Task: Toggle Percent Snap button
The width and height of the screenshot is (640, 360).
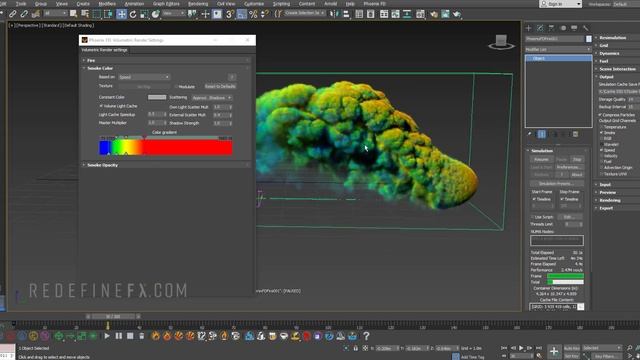Action: pos(253,14)
